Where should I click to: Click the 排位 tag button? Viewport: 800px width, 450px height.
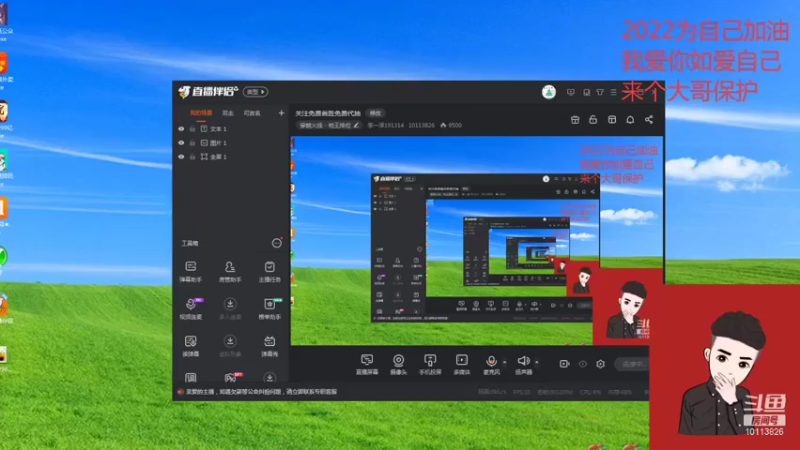(x=376, y=113)
